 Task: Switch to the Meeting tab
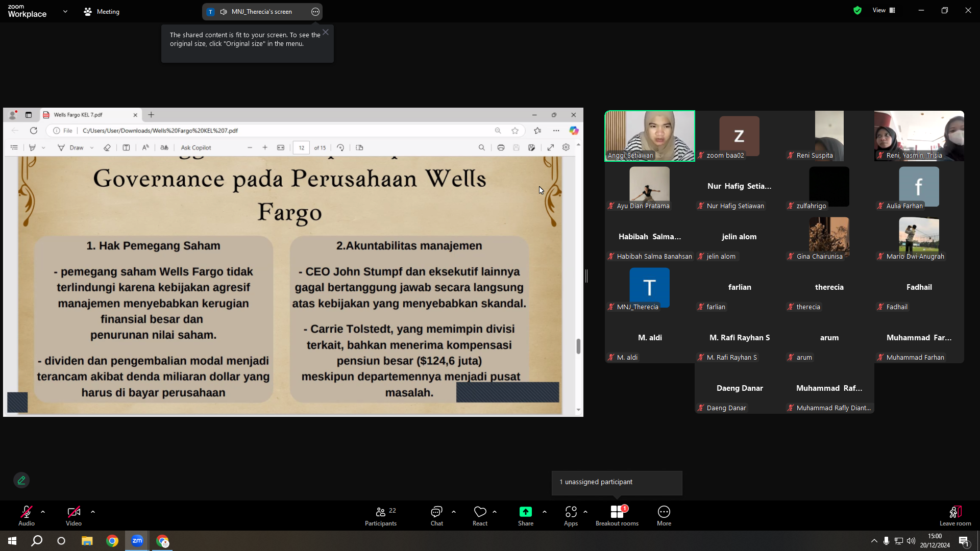[102, 12]
